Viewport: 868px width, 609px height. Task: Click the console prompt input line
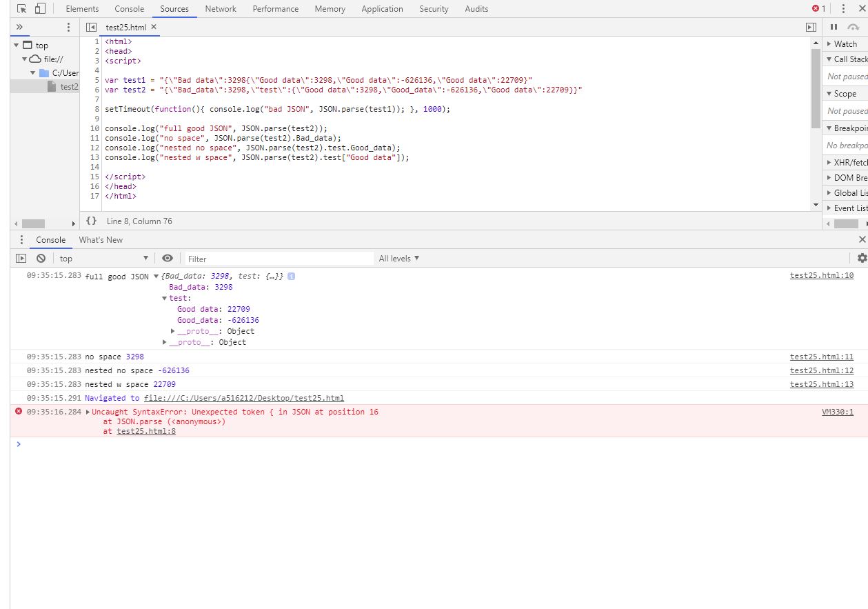[x=441, y=444]
